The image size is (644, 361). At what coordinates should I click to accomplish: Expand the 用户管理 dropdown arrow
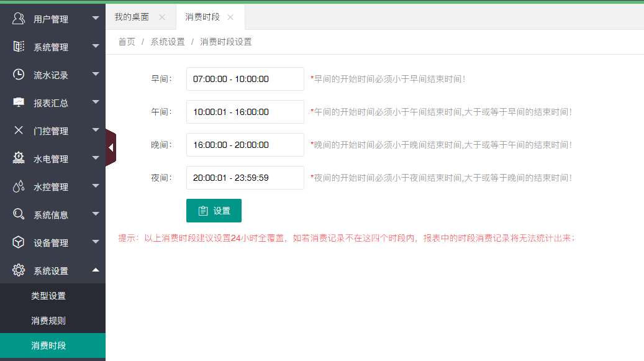point(96,19)
